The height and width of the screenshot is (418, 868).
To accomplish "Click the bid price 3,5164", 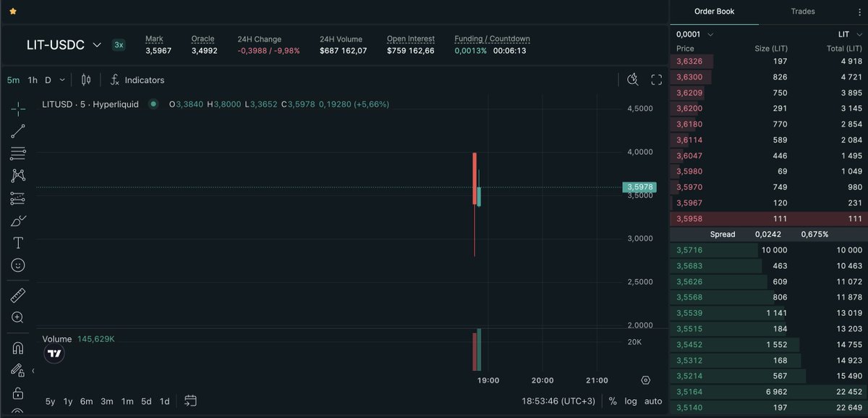I will 689,392.
